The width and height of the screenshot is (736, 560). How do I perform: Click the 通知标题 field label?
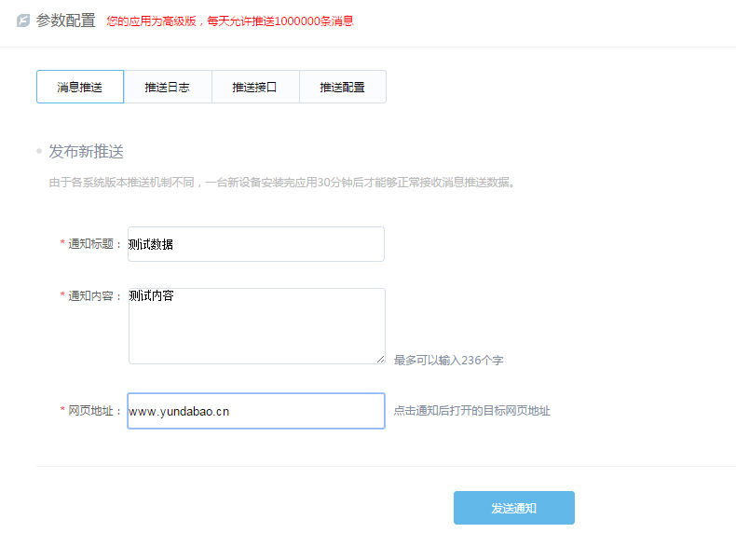tap(94, 244)
